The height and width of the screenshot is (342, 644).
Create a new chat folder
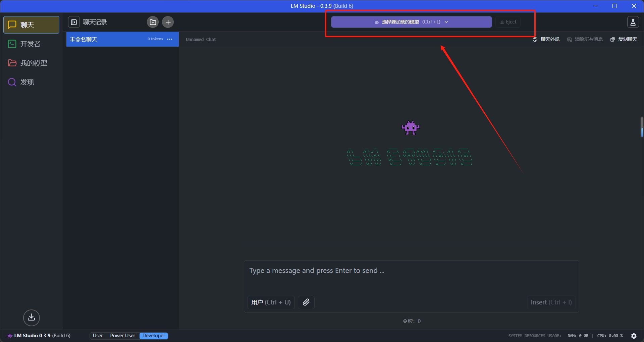(x=153, y=22)
